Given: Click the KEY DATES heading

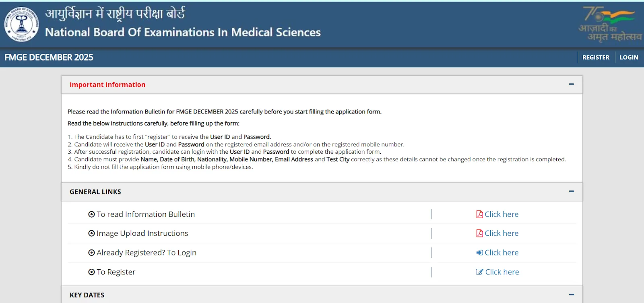Looking at the screenshot, I should [x=87, y=295].
